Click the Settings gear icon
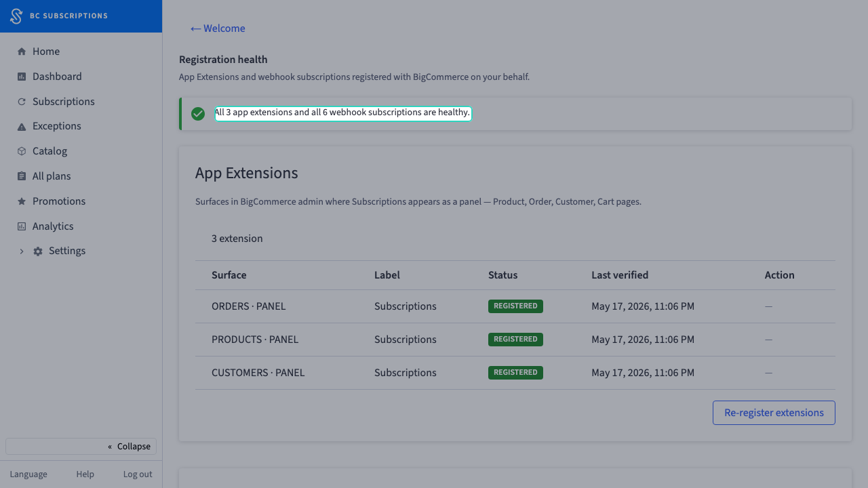868x488 pixels. tap(38, 251)
